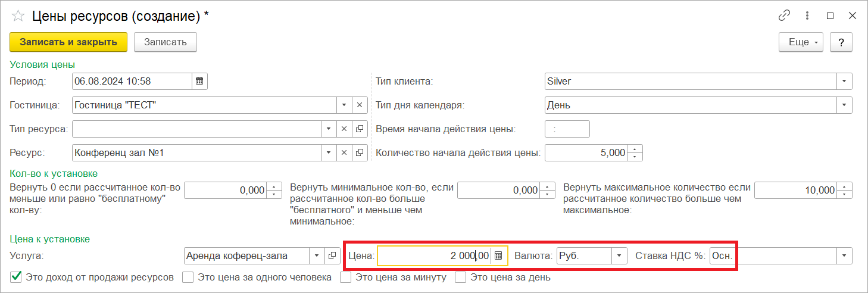
Task: Clear the Тип ресурса field
Action: click(344, 129)
